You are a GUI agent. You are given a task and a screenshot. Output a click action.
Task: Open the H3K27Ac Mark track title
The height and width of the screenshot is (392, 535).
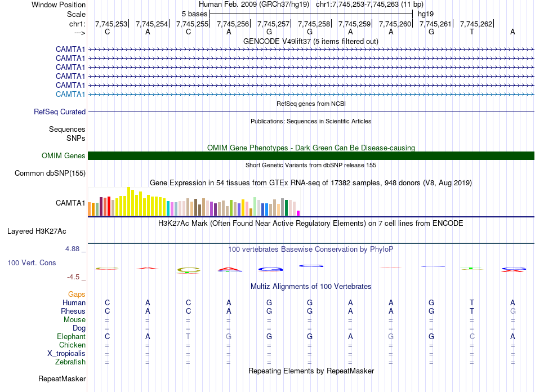pyautogui.click(x=311, y=224)
